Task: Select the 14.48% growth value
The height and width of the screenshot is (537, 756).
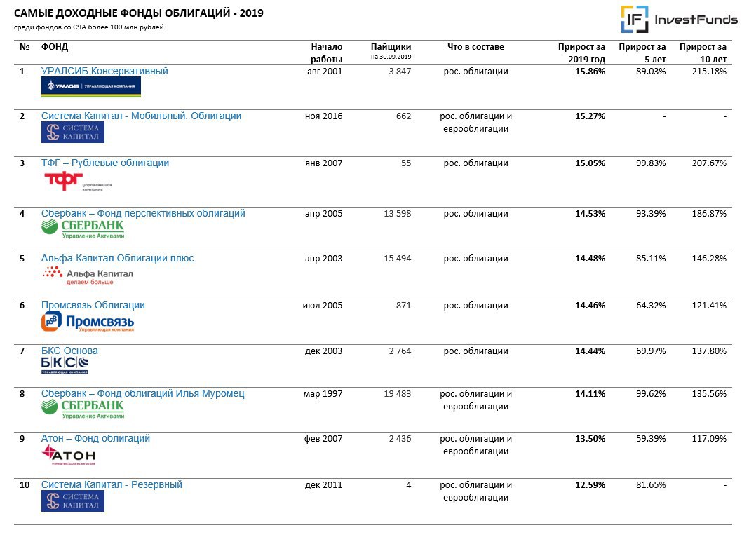Action: [590, 259]
